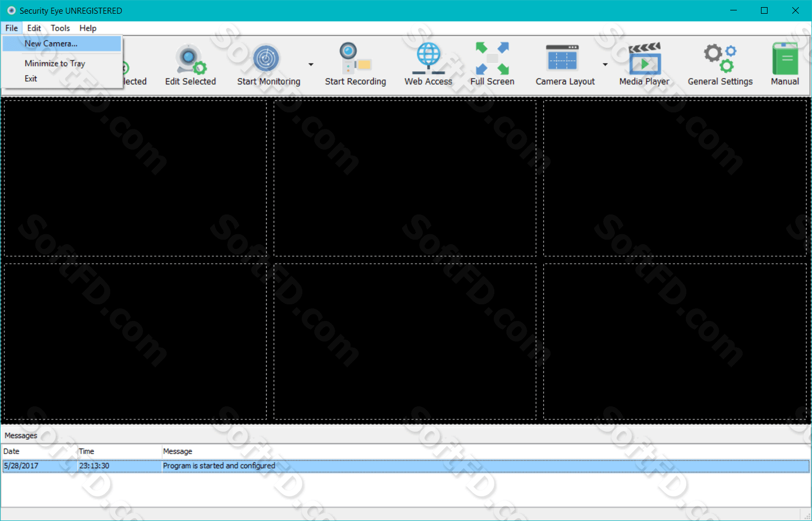This screenshot has height=521, width=812.
Task: Sort messages by Date column header
Action: (40, 451)
